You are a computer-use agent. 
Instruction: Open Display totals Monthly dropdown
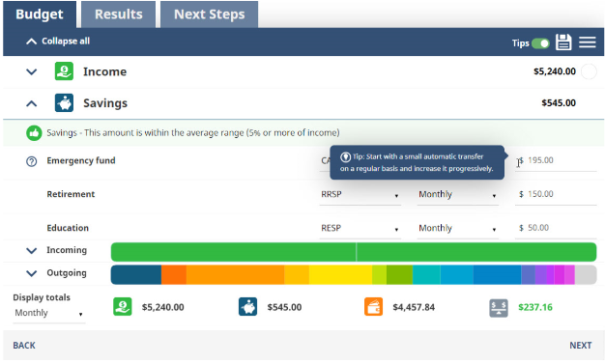(49, 313)
